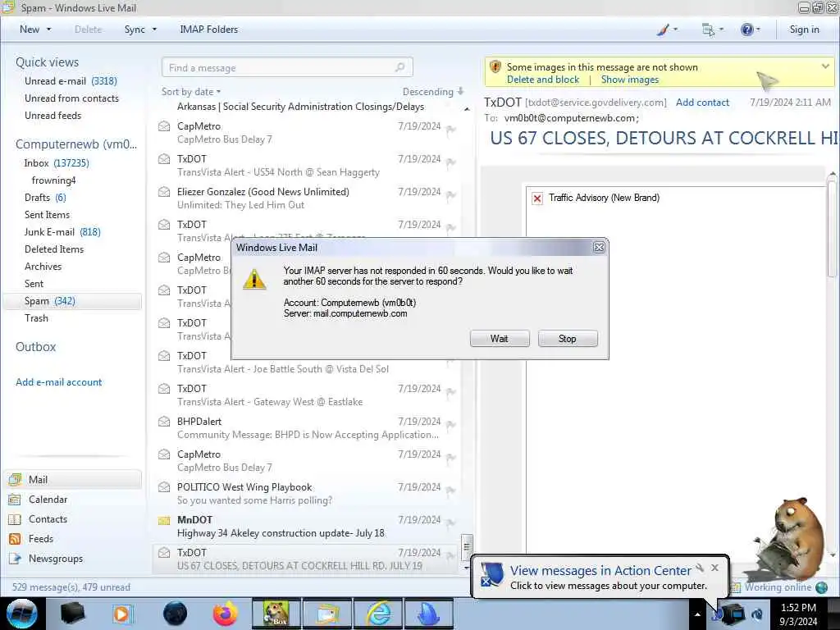Click envelope icon of BHPDalert message
840x630 pixels.
(x=164, y=422)
